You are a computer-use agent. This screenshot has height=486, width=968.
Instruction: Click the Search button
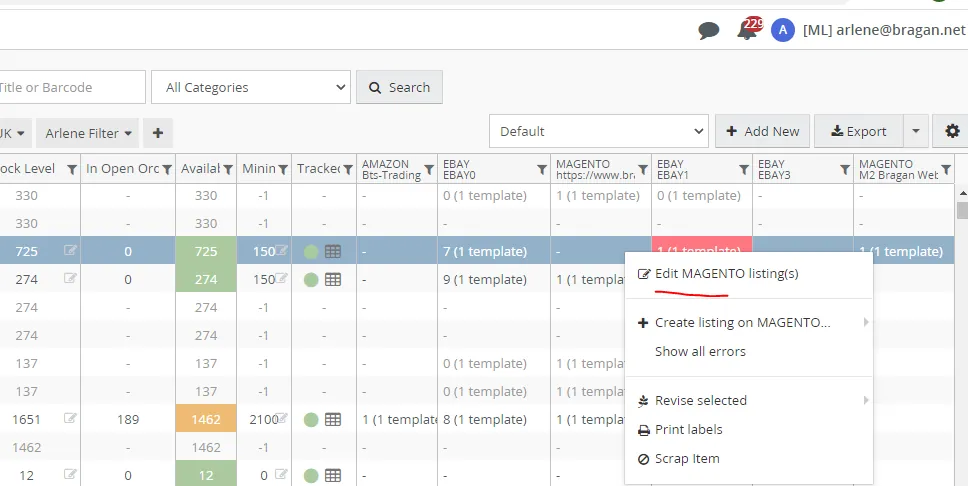[x=399, y=87]
